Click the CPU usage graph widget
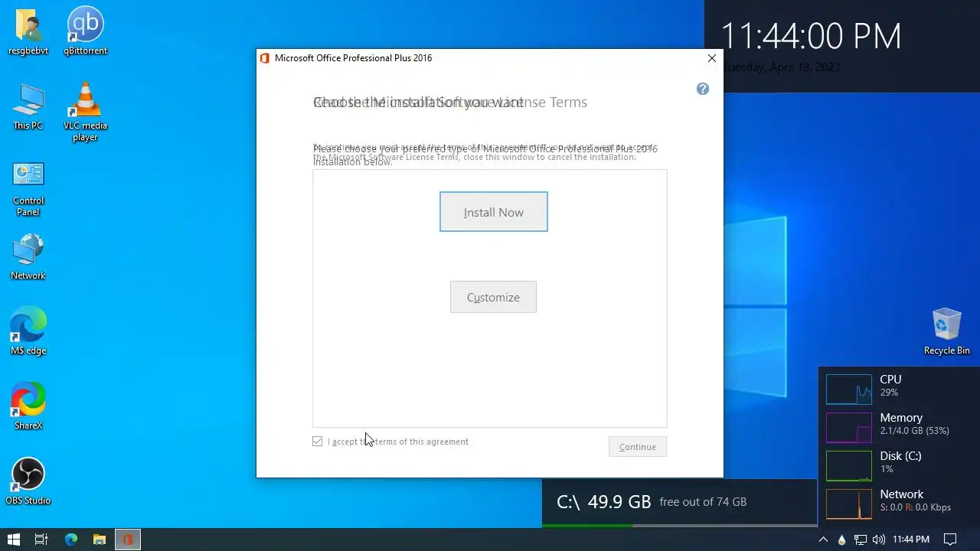The image size is (980, 551). 848,389
